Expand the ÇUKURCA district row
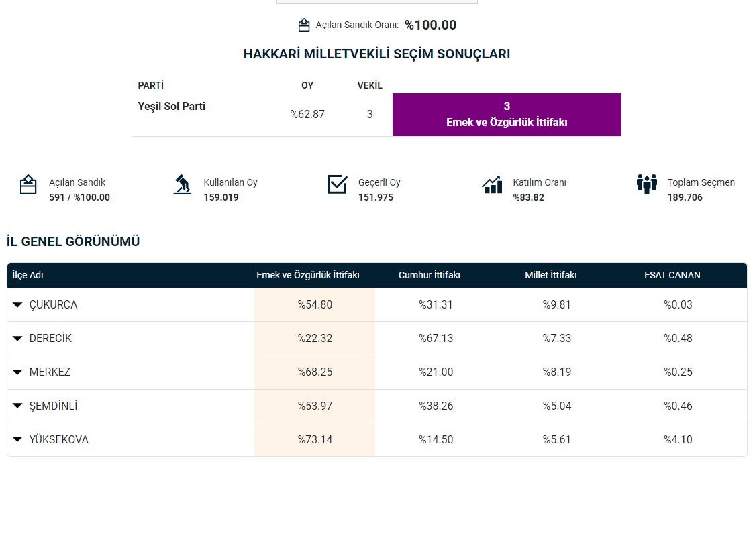 tap(17, 305)
